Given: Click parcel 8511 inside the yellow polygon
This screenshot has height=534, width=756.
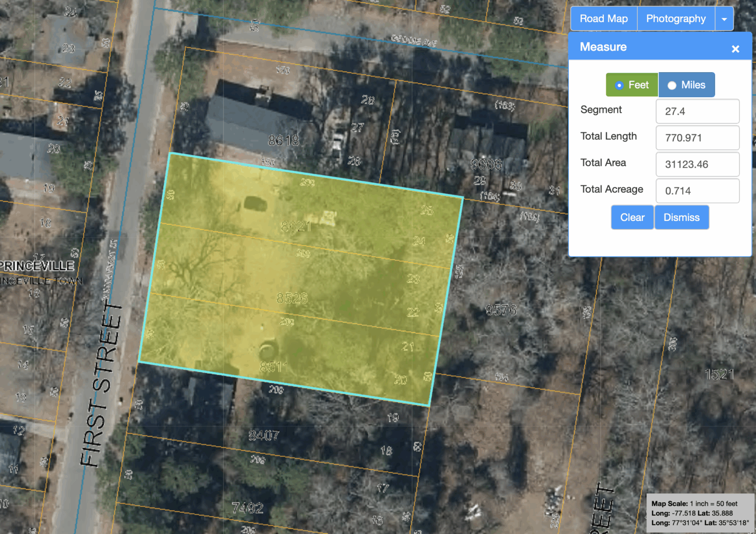Looking at the screenshot, I should 273,367.
